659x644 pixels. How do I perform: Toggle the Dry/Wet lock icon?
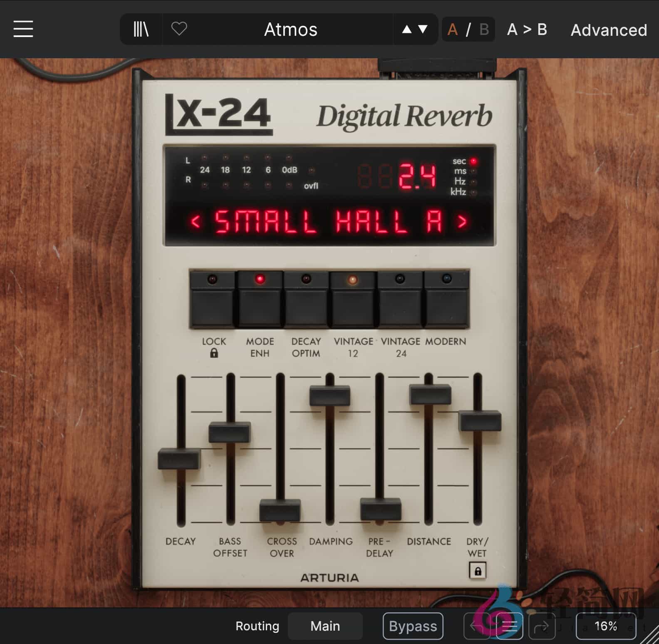[x=478, y=570]
